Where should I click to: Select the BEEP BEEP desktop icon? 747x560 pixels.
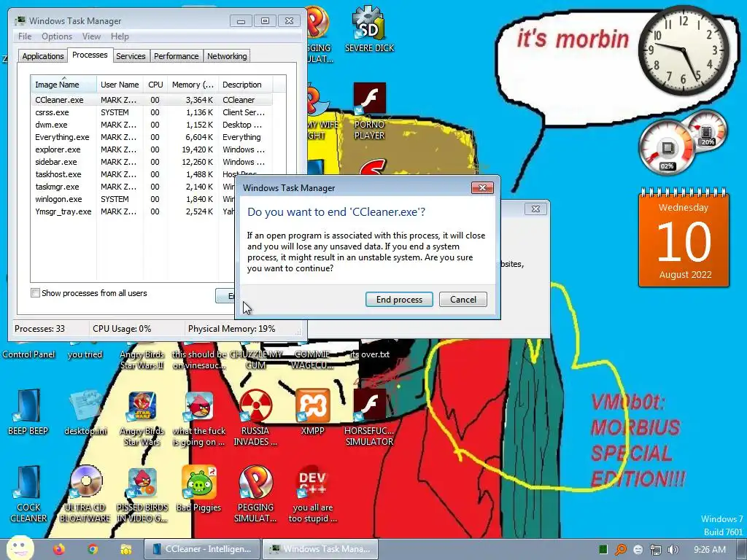[28, 413]
